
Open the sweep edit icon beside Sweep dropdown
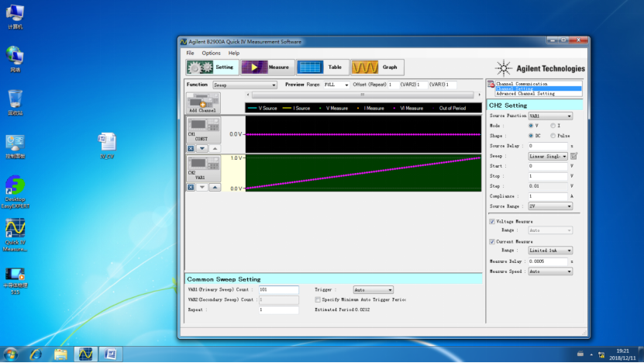click(573, 156)
